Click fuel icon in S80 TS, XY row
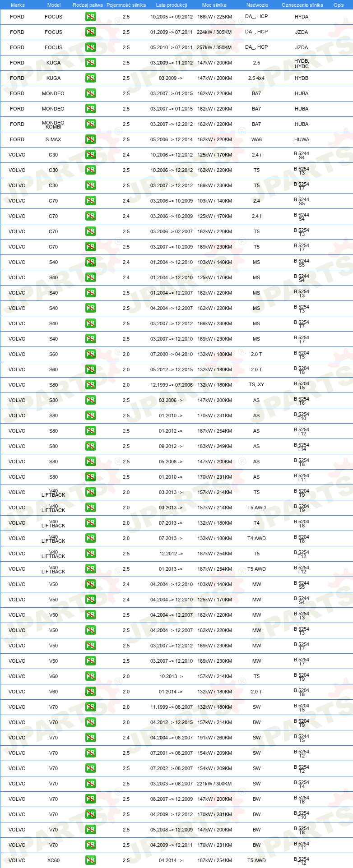Viewport: 353px width, 868px height. point(90,385)
